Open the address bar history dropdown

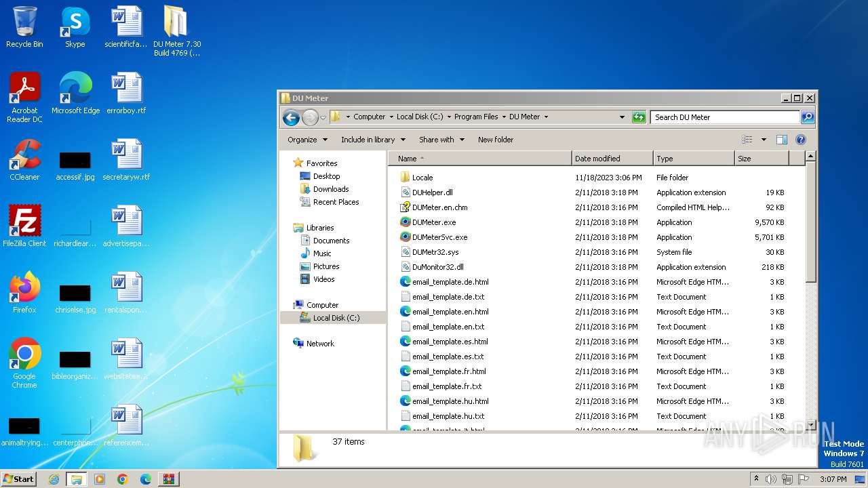pyautogui.click(x=622, y=117)
